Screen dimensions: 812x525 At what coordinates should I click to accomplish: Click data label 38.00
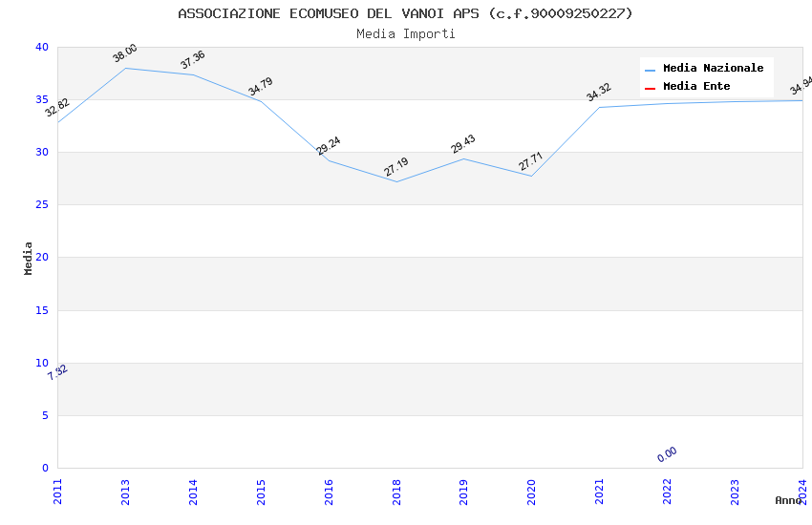[x=125, y=52]
